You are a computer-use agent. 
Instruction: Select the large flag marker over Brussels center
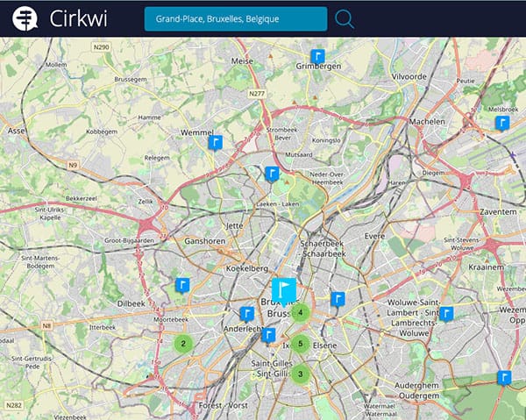coord(284,289)
